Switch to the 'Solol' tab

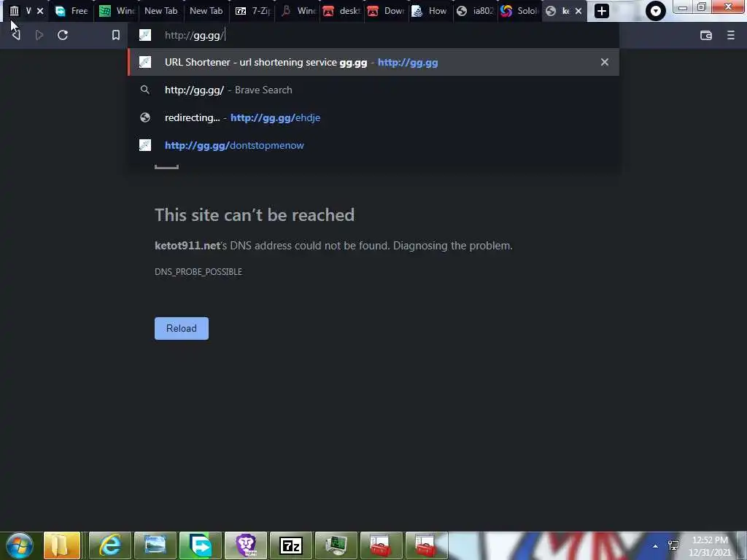click(519, 11)
